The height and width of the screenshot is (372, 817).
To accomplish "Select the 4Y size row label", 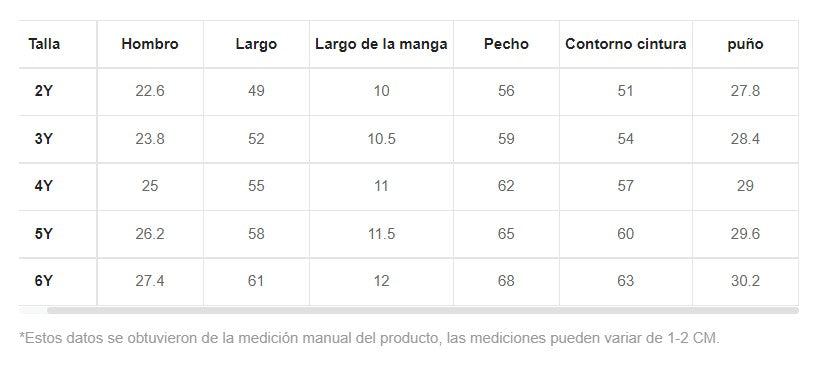I will [x=44, y=186].
